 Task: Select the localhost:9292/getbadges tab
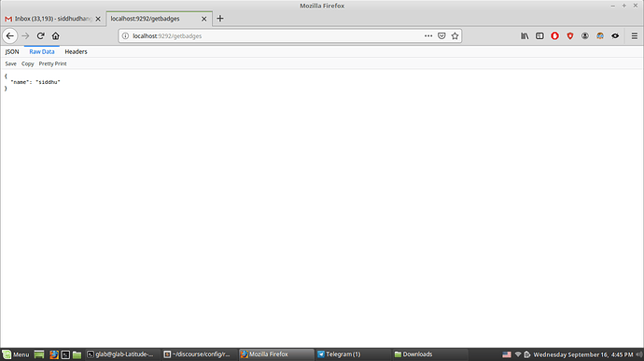click(x=160, y=19)
